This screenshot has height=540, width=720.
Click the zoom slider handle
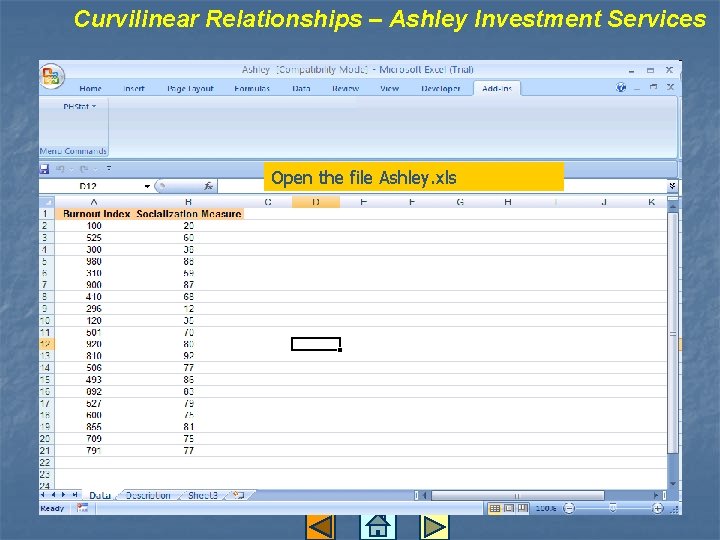tap(613, 507)
